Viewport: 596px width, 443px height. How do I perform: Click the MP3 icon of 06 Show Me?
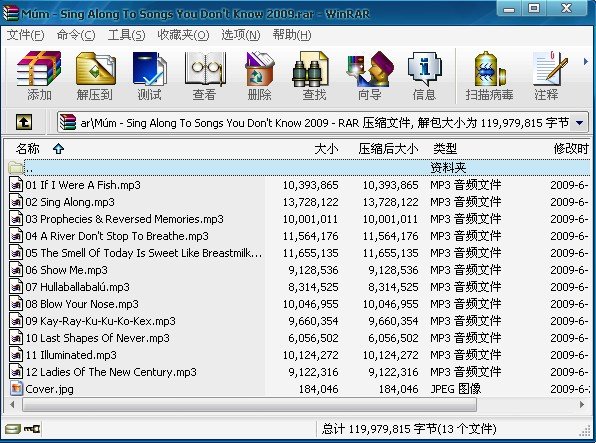tap(16, 270)
